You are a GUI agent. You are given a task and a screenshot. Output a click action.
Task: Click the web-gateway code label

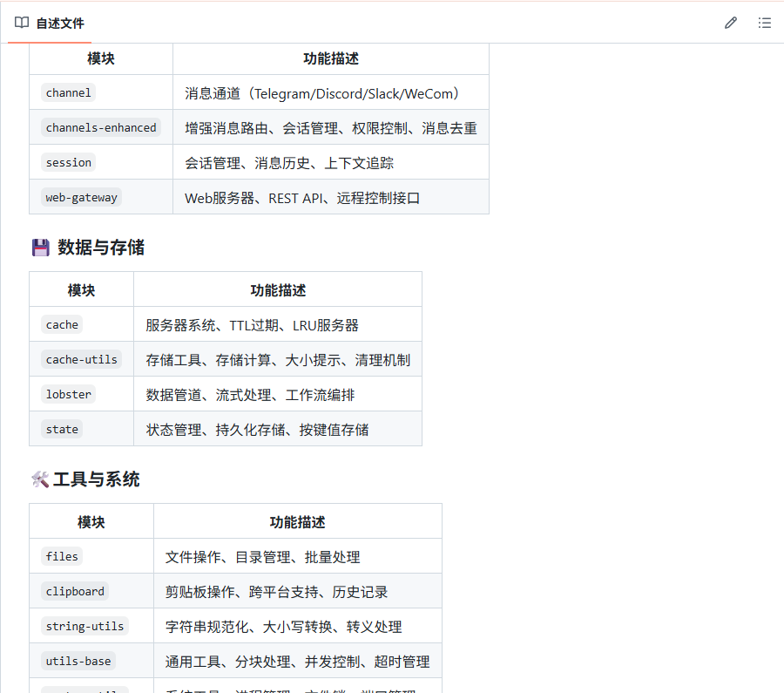point(81,197)
